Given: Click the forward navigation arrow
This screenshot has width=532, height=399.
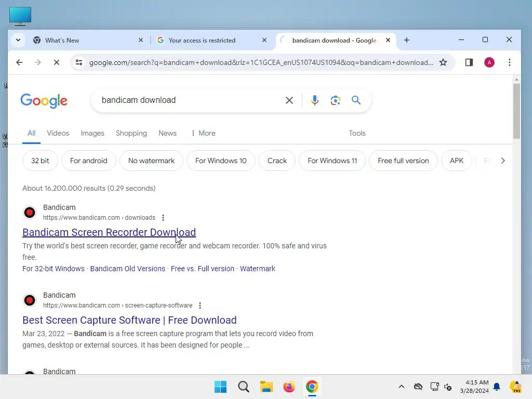Looking at the screenshot, I should click(37, 62).
